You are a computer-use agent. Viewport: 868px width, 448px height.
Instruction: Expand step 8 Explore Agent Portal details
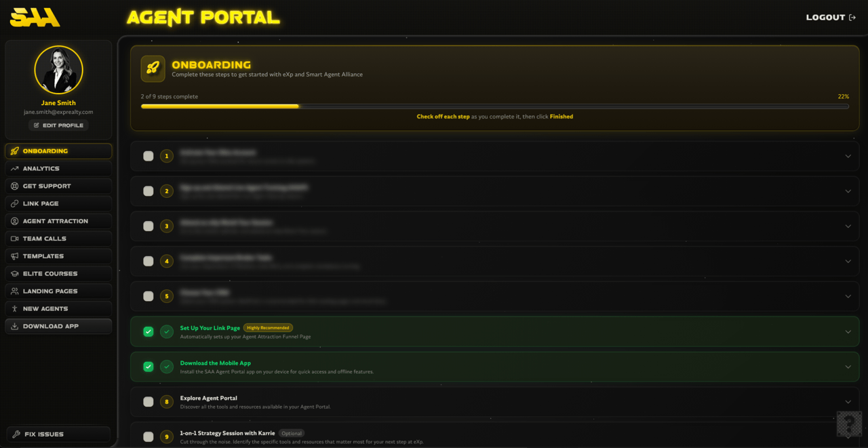[x=848, y=401]
